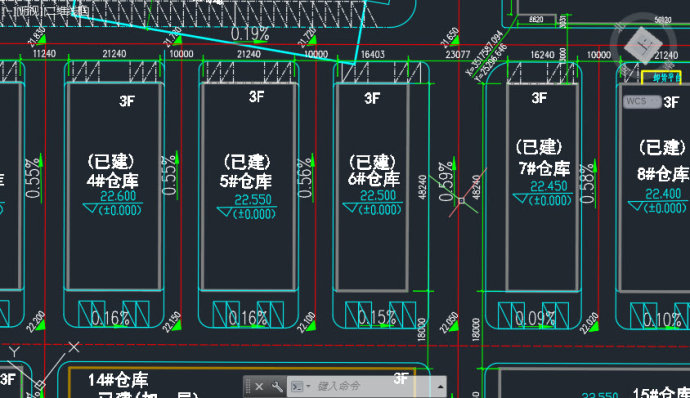
Task: Open command line customize wrench menu
Action: pyautogui.click(x=277, y=387)
